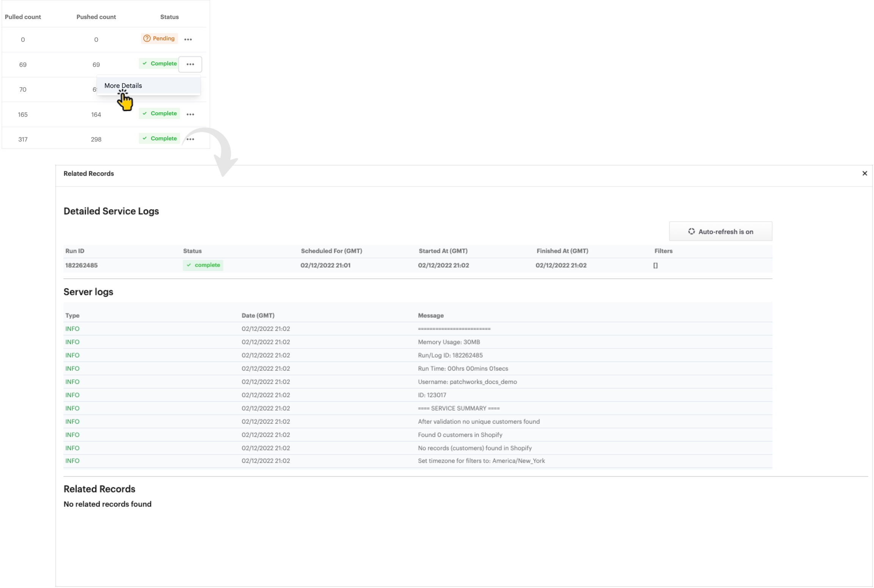
Task: Click the Run ID column header
Action: (75, 251)
